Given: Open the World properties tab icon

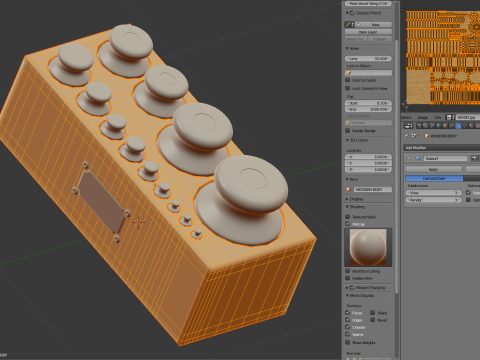Looking at the screenshot, I should 438,126.
